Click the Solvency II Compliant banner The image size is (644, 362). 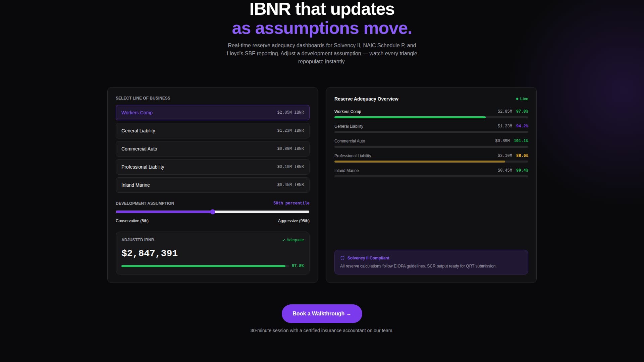(x=431, y=262)
